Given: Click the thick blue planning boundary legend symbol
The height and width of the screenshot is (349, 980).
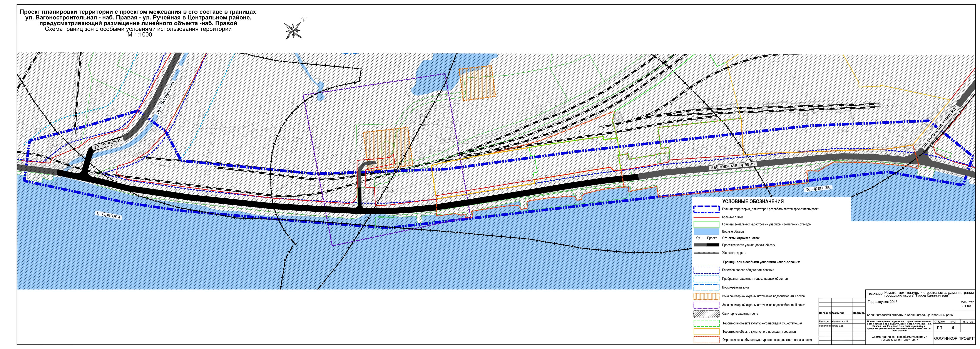Looking at the screenshot, I should pyautogui.click(x=706, y=209).
